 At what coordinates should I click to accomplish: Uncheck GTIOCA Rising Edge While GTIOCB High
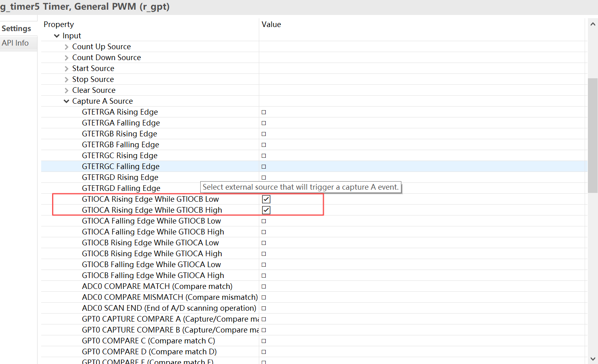pyautogui.click(x=266, y=210)
